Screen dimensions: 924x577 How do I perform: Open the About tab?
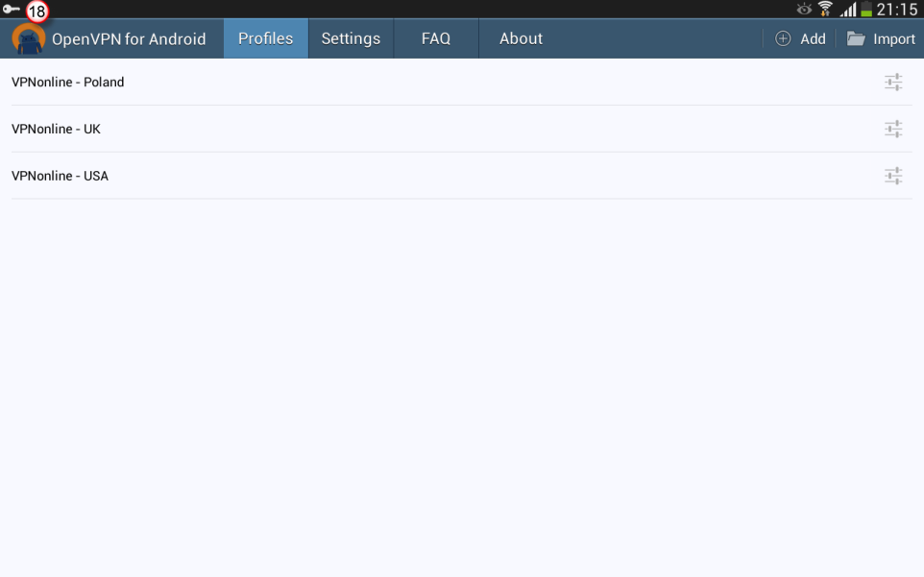(521, 38)
